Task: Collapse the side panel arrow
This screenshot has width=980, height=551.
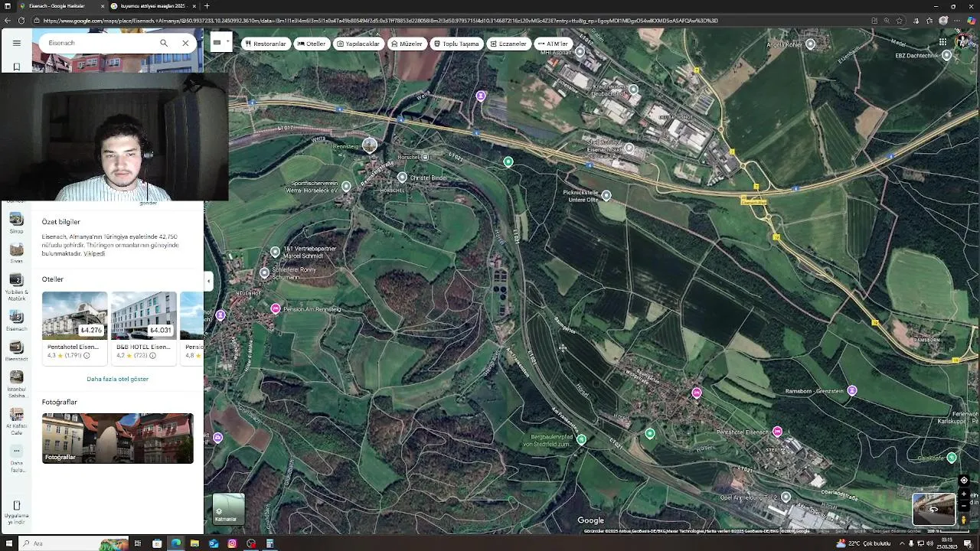Action: tap(208, 281)
